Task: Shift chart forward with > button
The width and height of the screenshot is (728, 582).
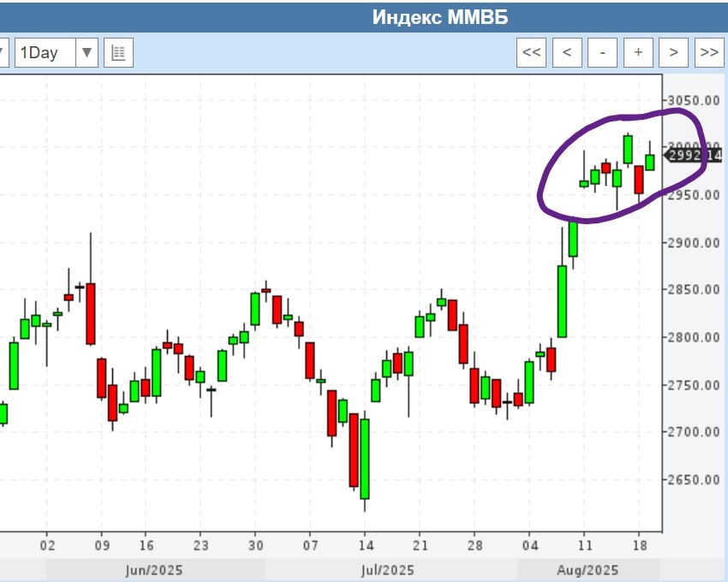Action: [x=674, y=52]
